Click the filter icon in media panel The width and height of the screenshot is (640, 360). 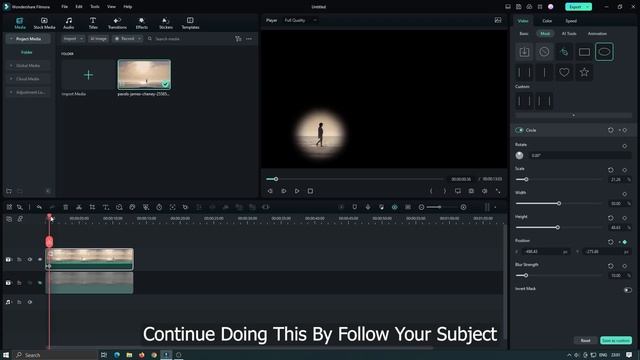point(238,39)
